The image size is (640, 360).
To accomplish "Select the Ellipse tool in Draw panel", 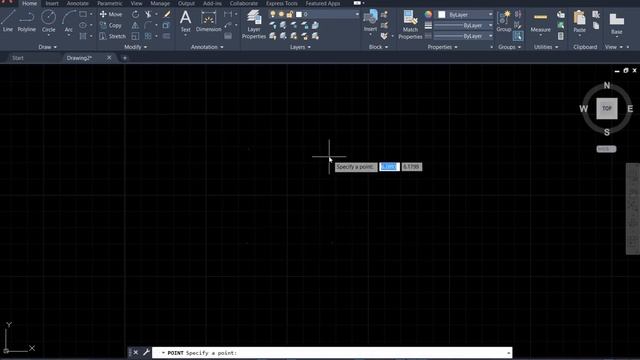I will tap(83, 25).
